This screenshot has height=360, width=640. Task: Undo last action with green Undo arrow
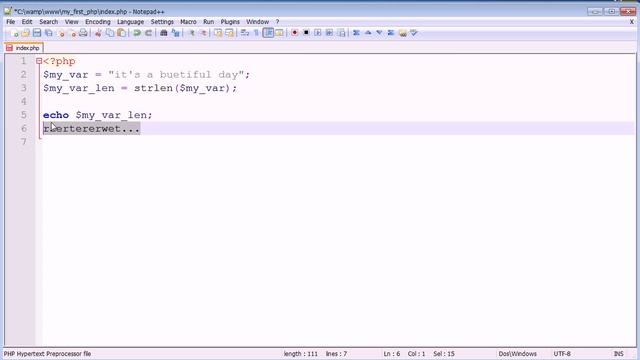137,33
